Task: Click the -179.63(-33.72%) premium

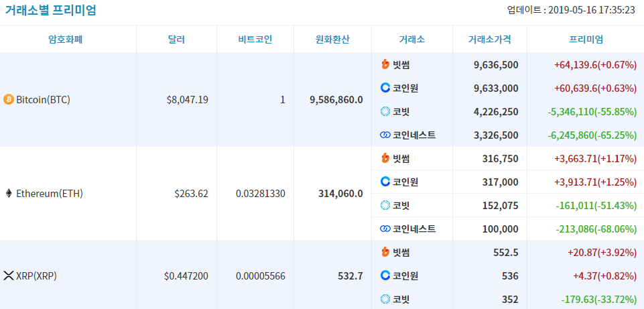Action: click(599, 300)
